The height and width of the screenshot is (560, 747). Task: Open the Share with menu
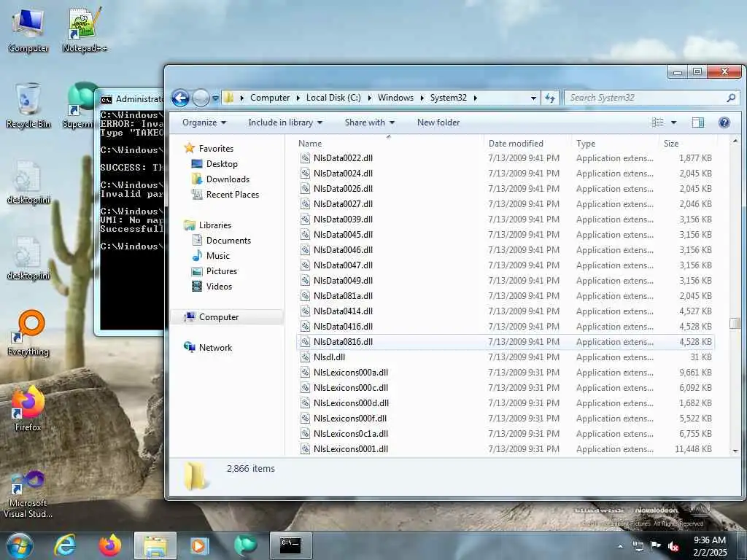(x=370, y=122)
